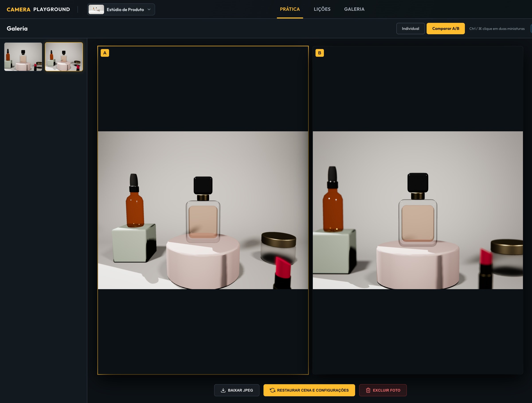This screenshot has height=403, width=532.
Task: Open the LIÇÕES tab
Action: (322, 9)
